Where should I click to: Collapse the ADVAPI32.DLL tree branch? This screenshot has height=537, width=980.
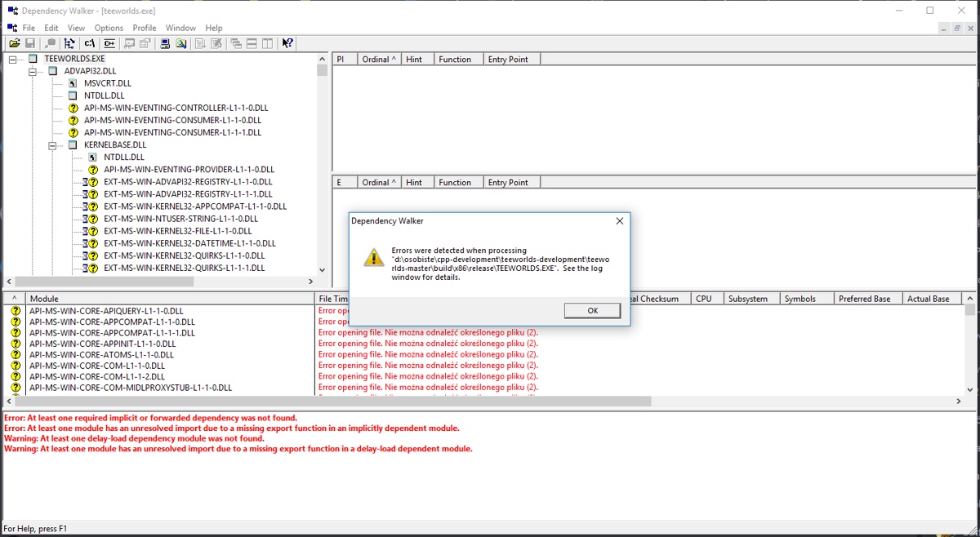click(x=33, y=72)
